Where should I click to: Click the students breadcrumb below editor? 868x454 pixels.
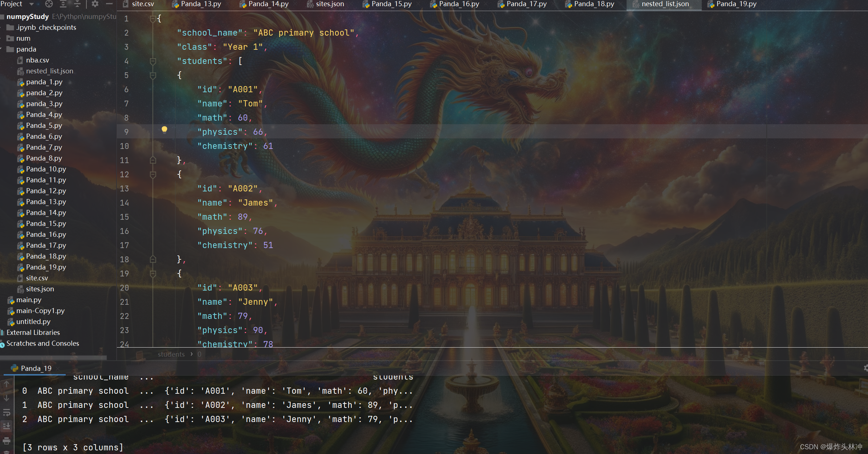pos(171,354)
